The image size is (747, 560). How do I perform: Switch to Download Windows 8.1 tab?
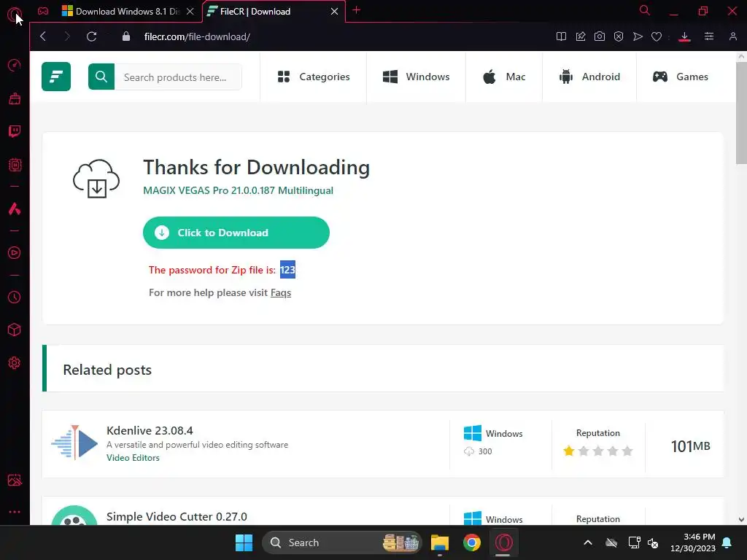tap(122, 12)
